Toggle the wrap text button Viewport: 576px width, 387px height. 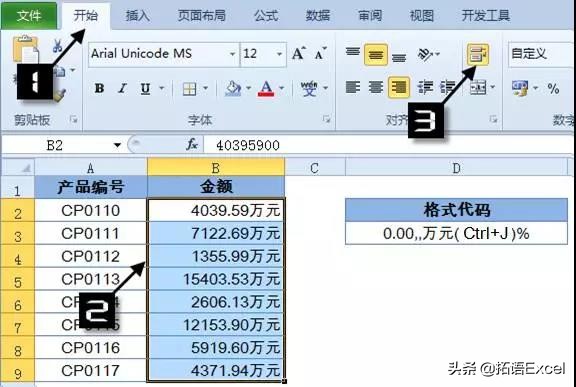478,55
